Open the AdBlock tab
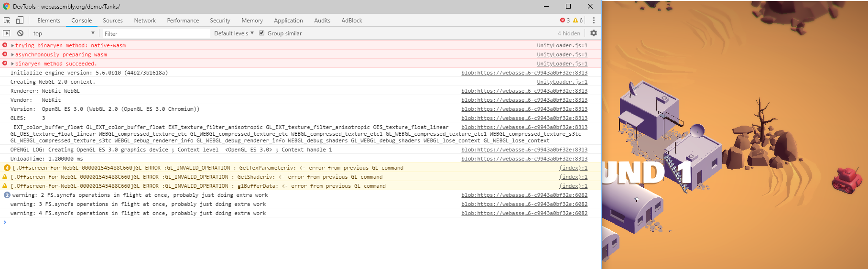Viewport: 868px width, 269px height. pyautogui.click(x=352, y=21)
